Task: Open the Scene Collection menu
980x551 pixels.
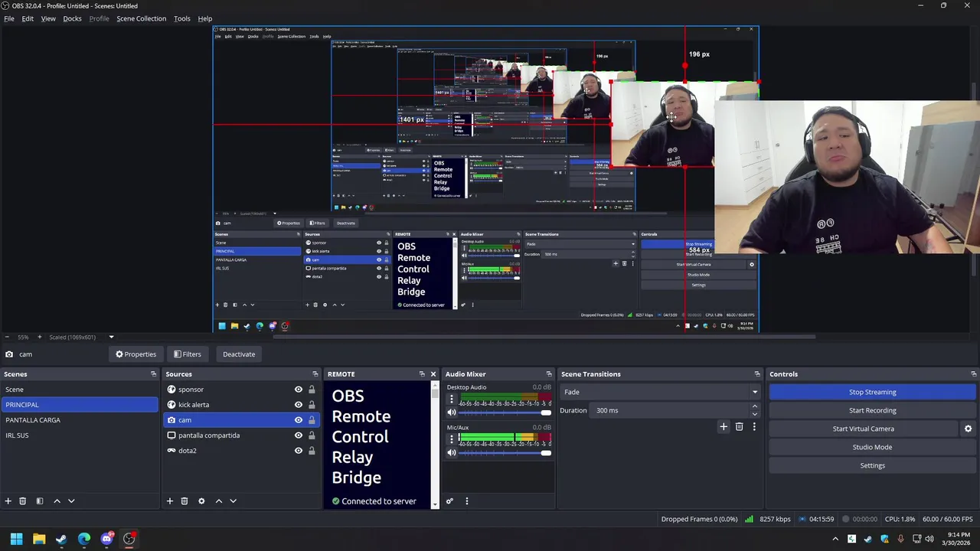Action: 142,18
